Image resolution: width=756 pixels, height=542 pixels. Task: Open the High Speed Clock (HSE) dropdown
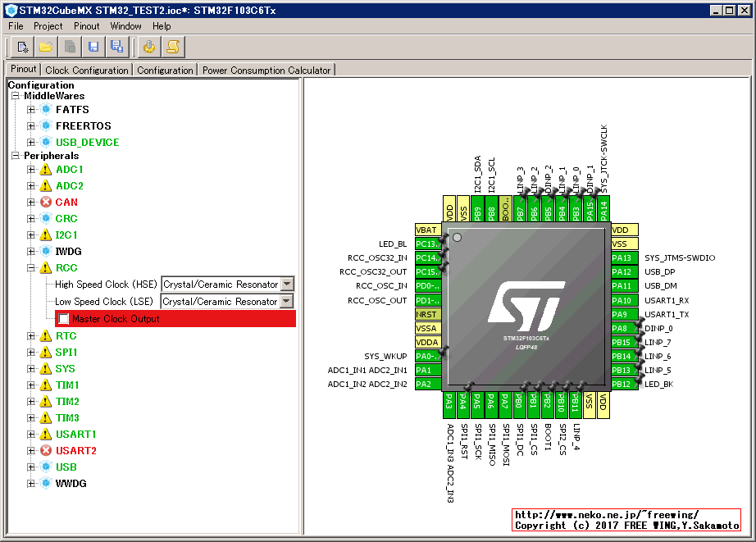(x=287, y=284)
